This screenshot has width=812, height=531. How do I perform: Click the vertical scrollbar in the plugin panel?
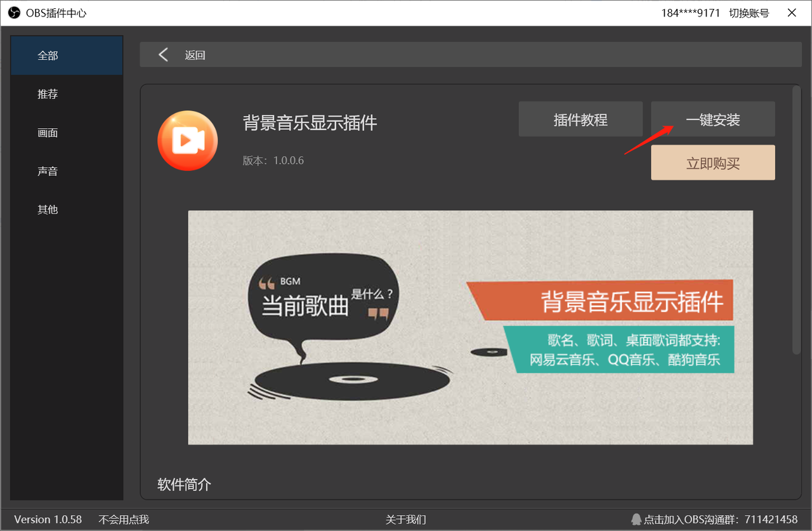pos(797,220)
